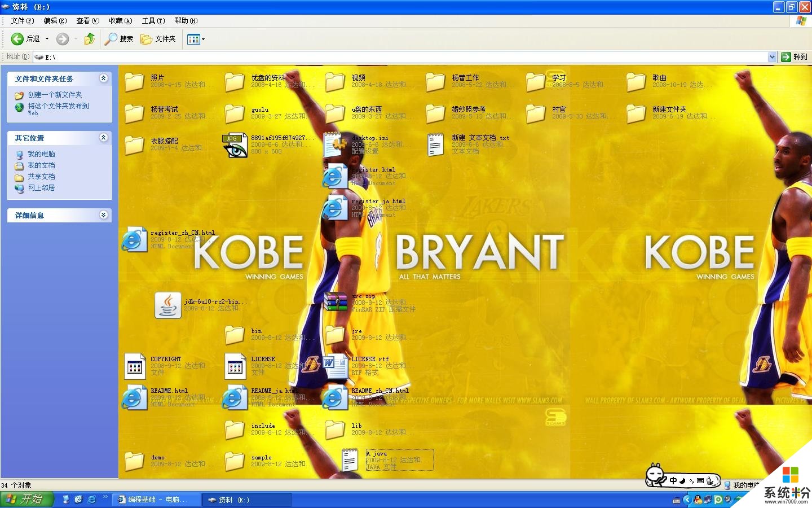
Task: Select the README.html file icon
Action: pos(134,398)
